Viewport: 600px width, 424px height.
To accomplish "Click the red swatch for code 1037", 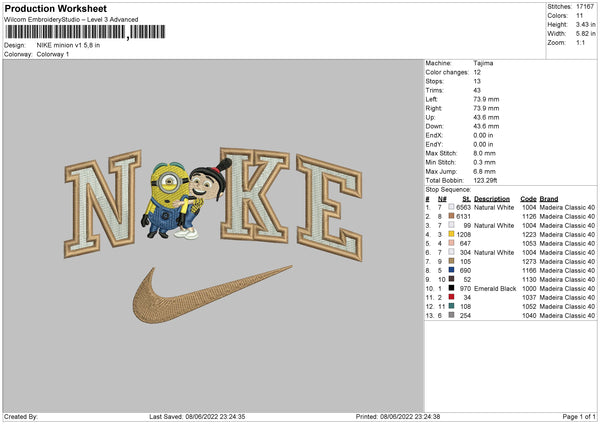I will coord(452,297).
